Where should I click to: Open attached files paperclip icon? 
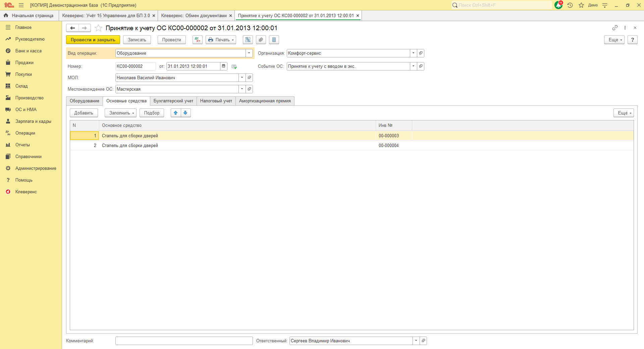(261, 40)
